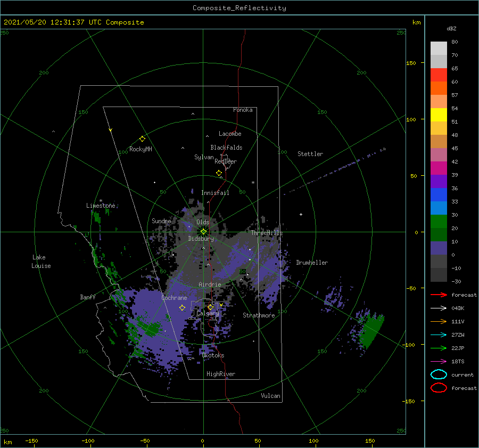Click the Lacombe city label
Image resolution: width=479 pixels, height=448 pixels.
(x=230, y=134)
